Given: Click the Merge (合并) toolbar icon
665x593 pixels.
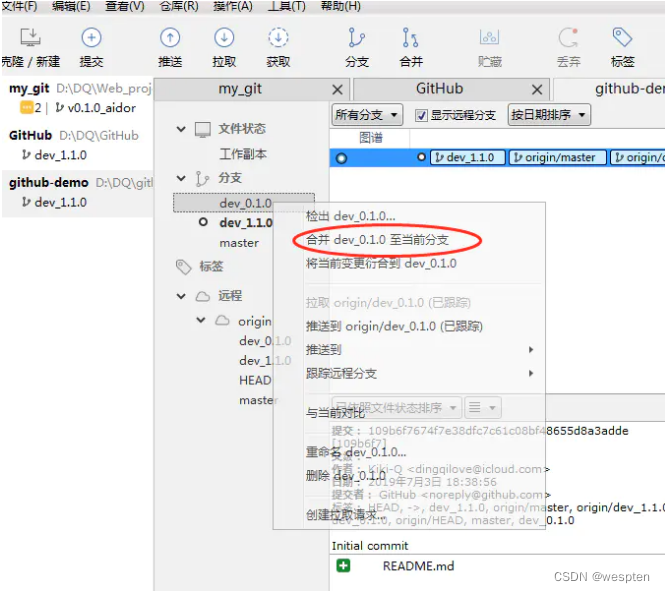Looking at the screenshot, I should tap(411, 37).
